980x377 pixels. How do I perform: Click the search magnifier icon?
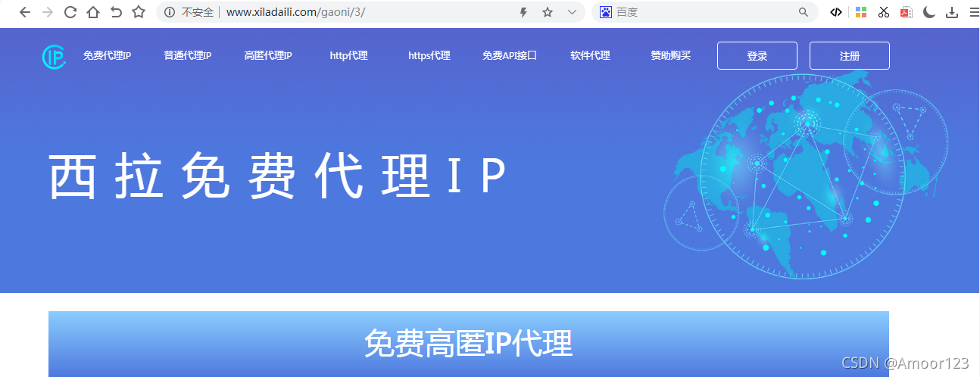coord(804,12)
